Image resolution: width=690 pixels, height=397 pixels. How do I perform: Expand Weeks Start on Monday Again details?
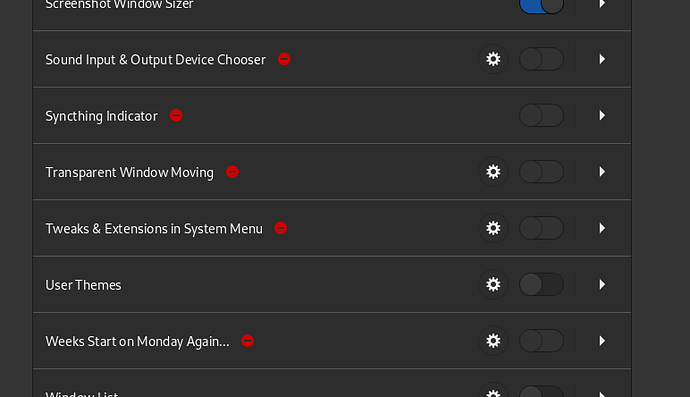pos(602,341)
